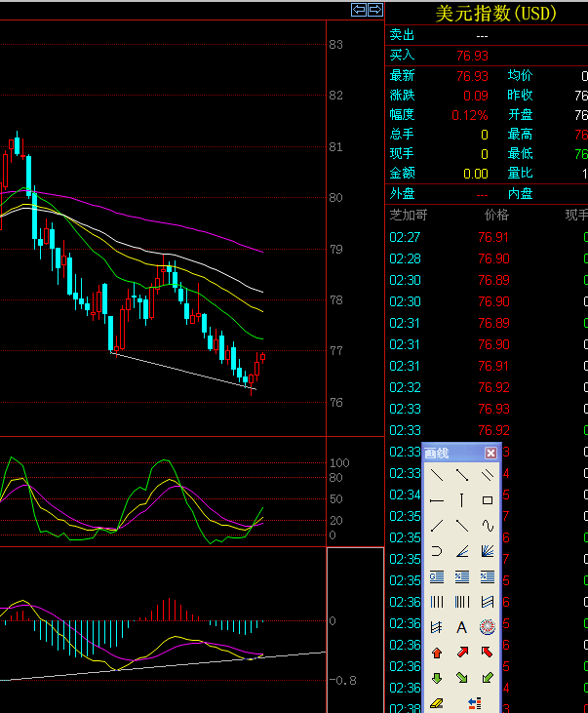The height and width of the screenshot is (713, 588).
Task: Choose the fan lines tool
Action: click(487, 551)
